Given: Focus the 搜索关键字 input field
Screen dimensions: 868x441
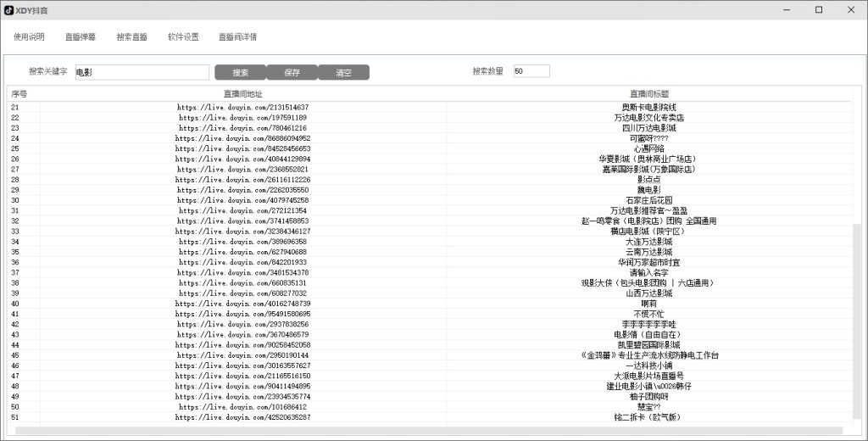Looking at the screenshot, I should (x=142, y=73).
